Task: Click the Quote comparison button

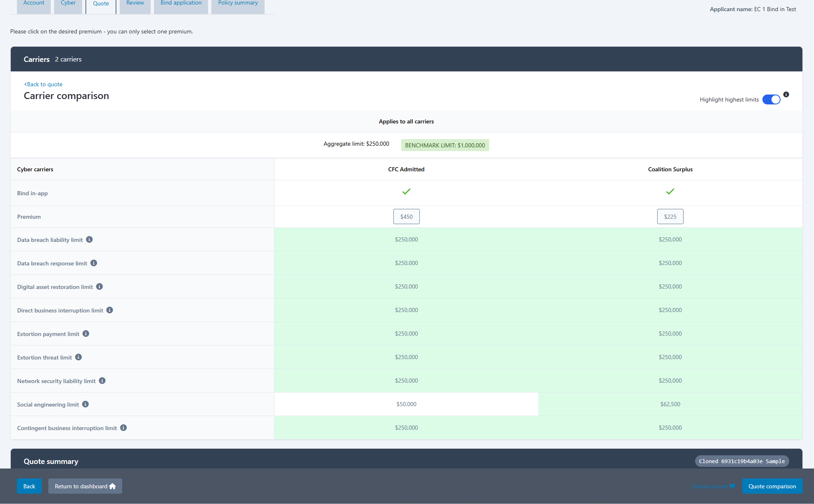Action: pos(772,486)
